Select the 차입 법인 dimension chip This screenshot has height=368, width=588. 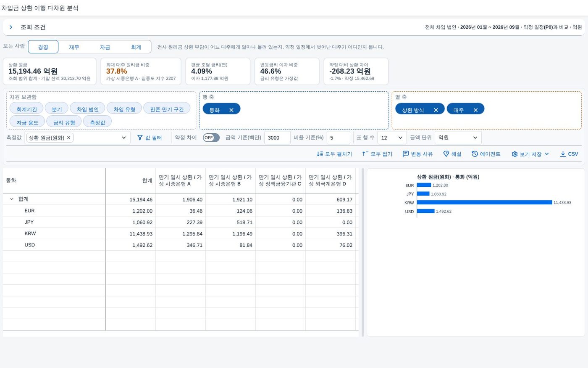[87, 109]
